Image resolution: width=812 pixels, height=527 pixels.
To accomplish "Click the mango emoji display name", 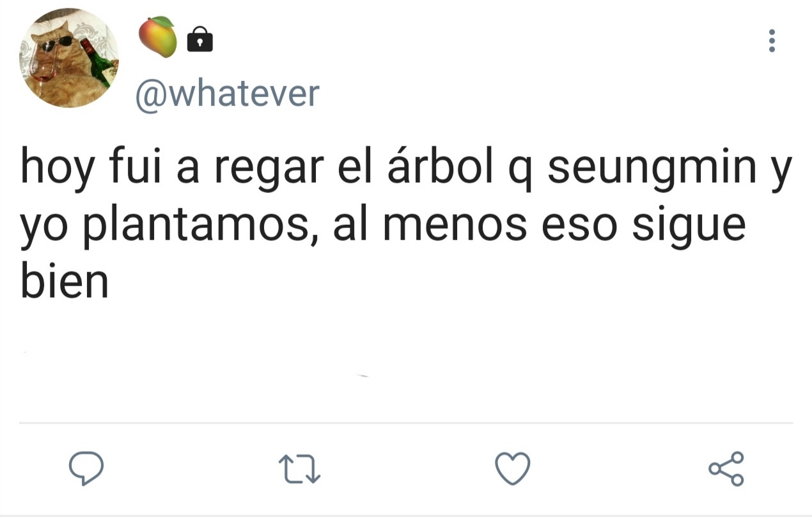I will pyautogui.click(x=158, y=36).
